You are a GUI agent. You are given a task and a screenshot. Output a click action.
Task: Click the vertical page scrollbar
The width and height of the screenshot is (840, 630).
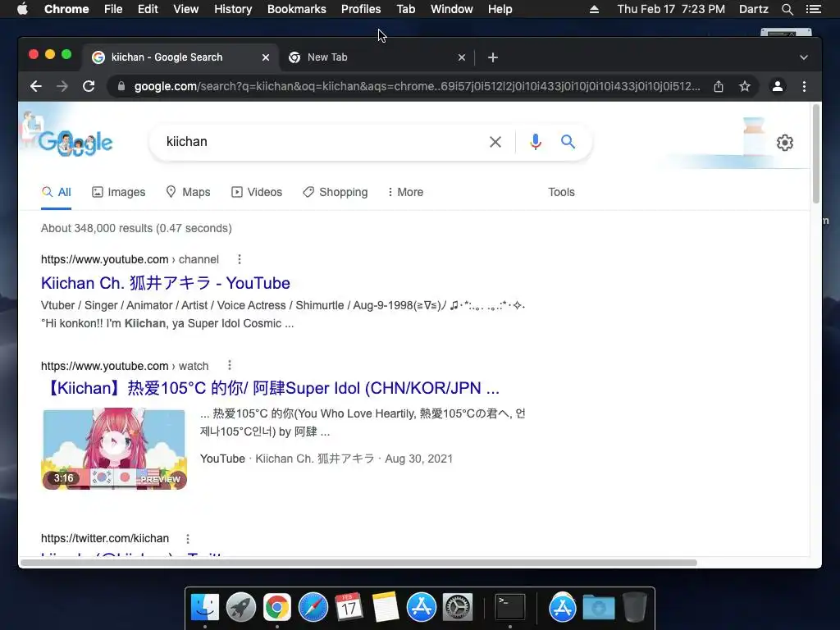[816, 154]
